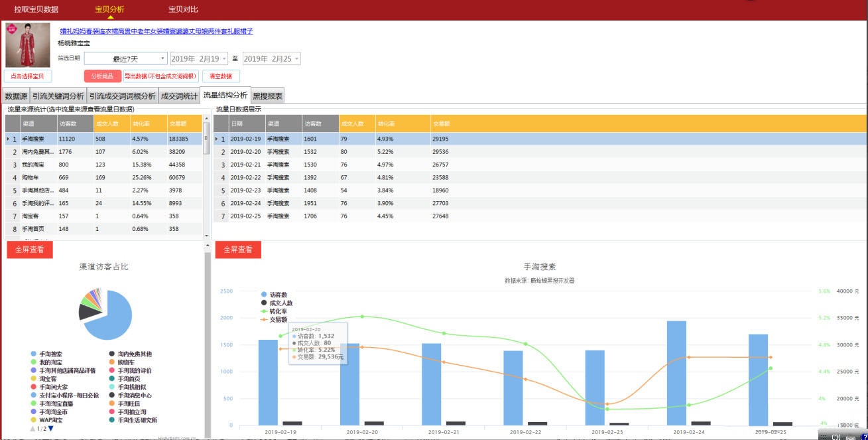This screenshot has width=868, height=440.
Task: Toggle 转化率 line in chart legend
Action: (275, 311)
